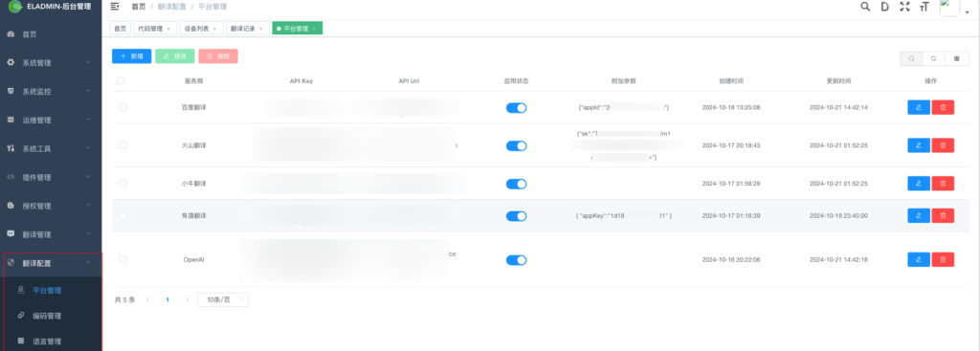Go to previous page arrow in pagination

click(148, 299)
